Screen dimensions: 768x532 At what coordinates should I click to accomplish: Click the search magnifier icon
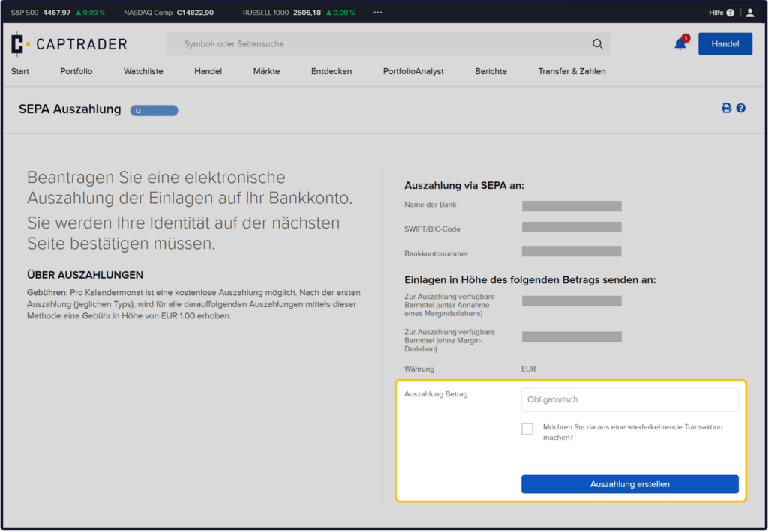click(x=597, y=44)
